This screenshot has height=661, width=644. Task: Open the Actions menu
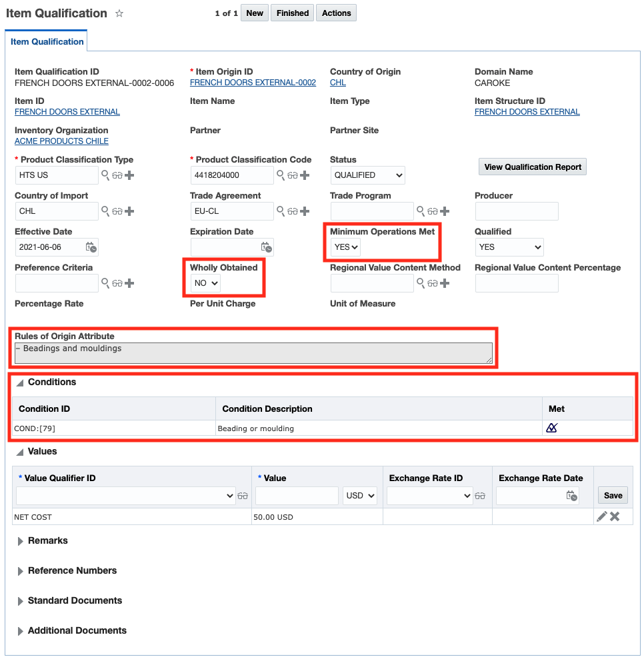coord(336,13)
